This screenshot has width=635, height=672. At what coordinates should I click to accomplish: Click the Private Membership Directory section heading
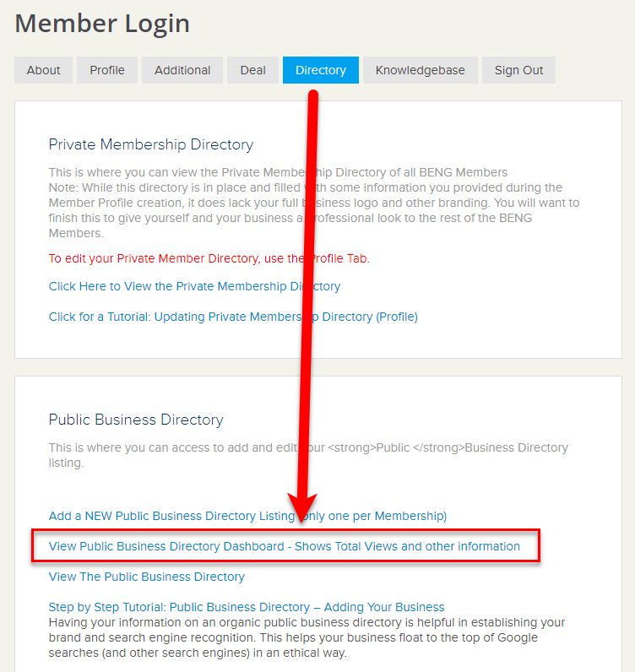[151, 144]
